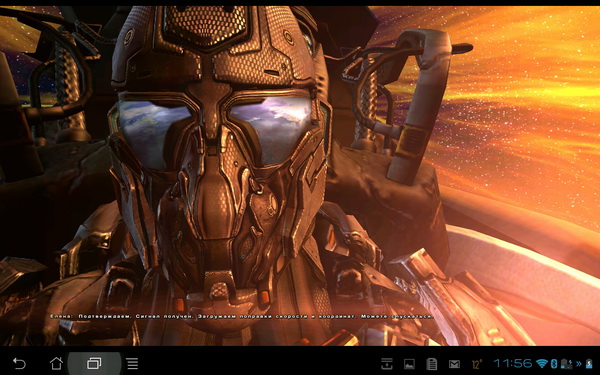Screen dimensions: 600x375
Task: Tap the pilot's helmet to skip cutscene
Action: pos(219,145)
